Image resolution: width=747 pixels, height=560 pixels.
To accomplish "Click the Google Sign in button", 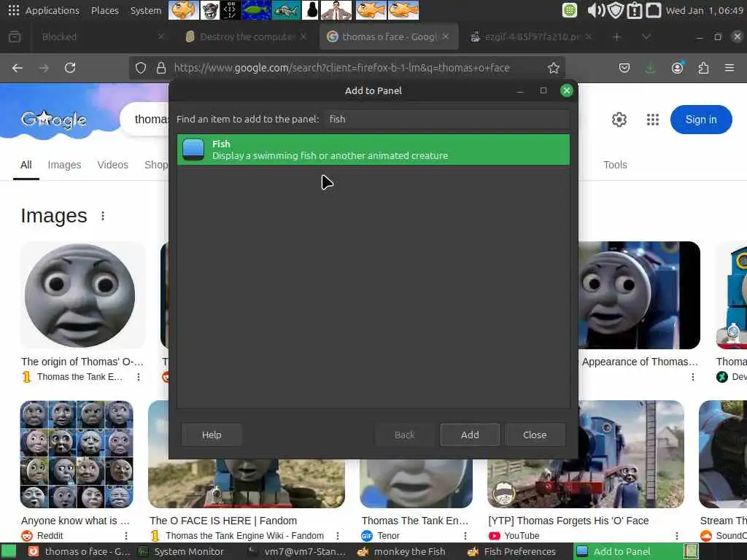I will [x=701, y=120].
